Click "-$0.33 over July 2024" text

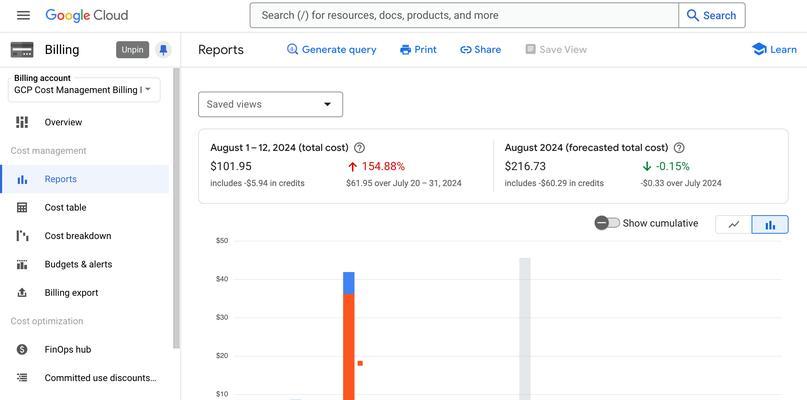coord(681,183)
